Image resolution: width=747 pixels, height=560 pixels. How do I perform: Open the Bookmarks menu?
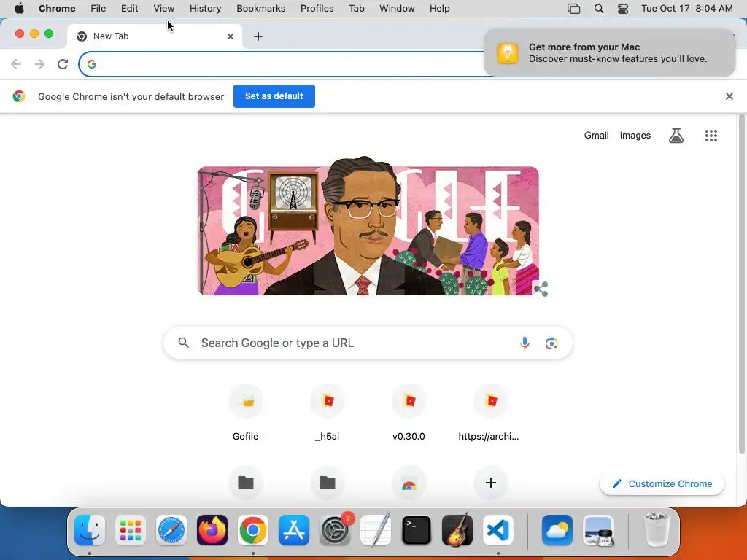point(260,9)
